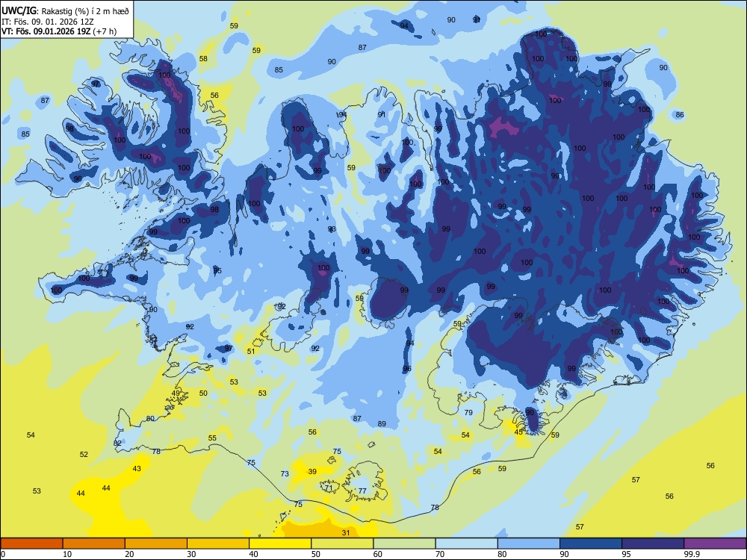
Task: Click the '10' legend scale label
Action: point(67,554)
